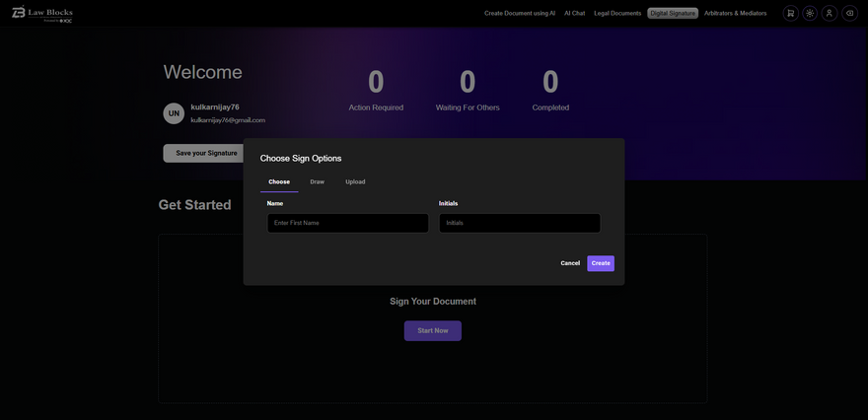
Task: Click the Initials input field
Action: 519,223
